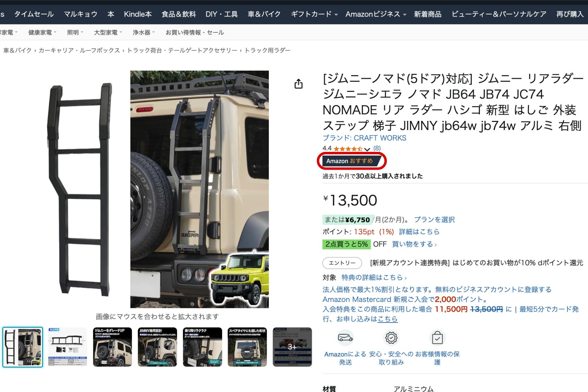
Task: Select the product details diagram thumbnail
Action: pyautogui.click(x=68, y=347)
